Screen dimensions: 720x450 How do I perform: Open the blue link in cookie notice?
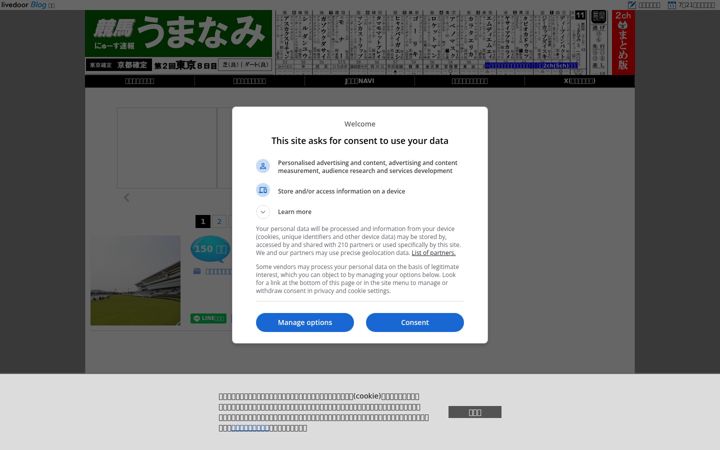pos(250,428)
